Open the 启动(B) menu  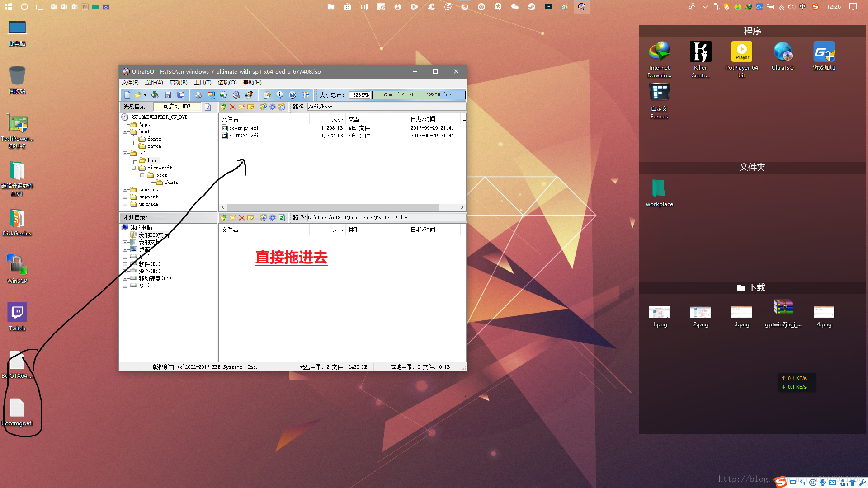point(178,83)
